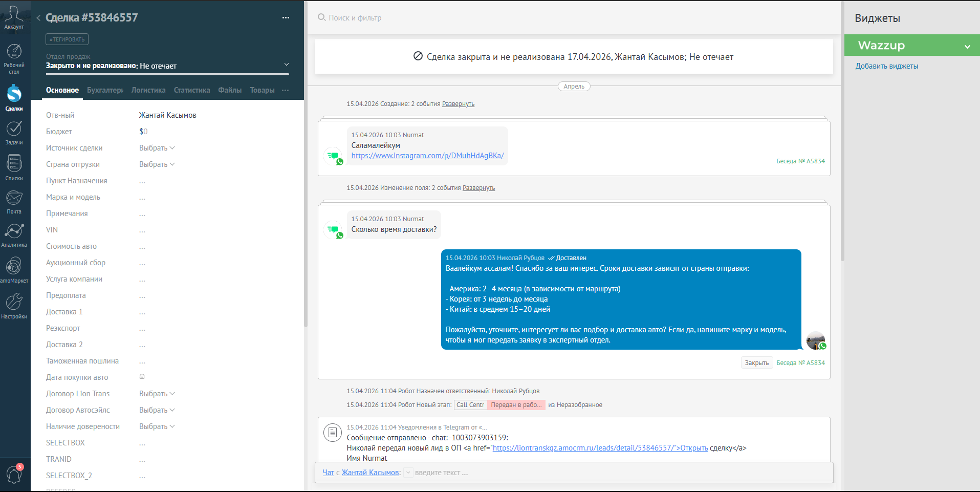Open chat recipient dropdown arrow
This screenshot has width=980, height=492.
pyautogui.click(x=408, y=473)
